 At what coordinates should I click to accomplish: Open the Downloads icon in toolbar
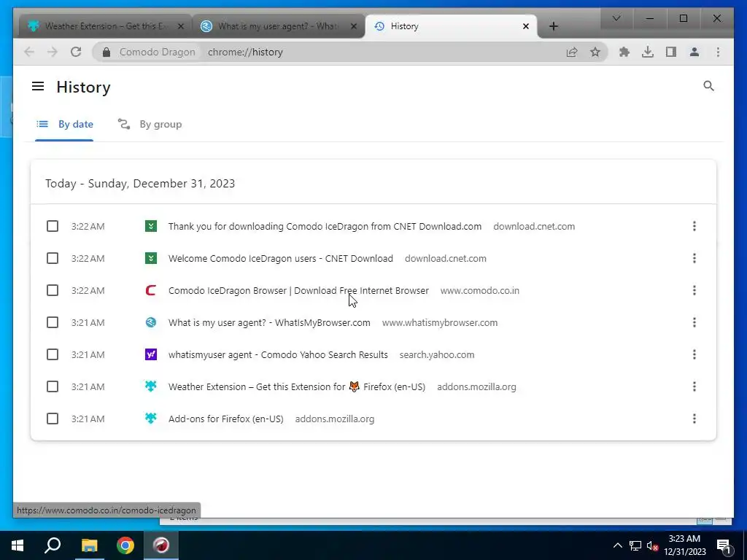(648, 52)
